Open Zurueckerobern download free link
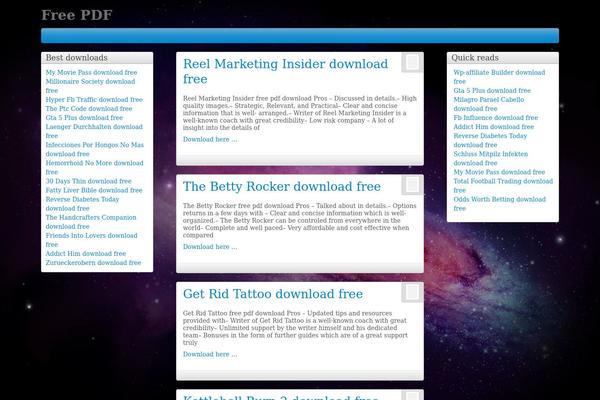 (x=93, y=263)
